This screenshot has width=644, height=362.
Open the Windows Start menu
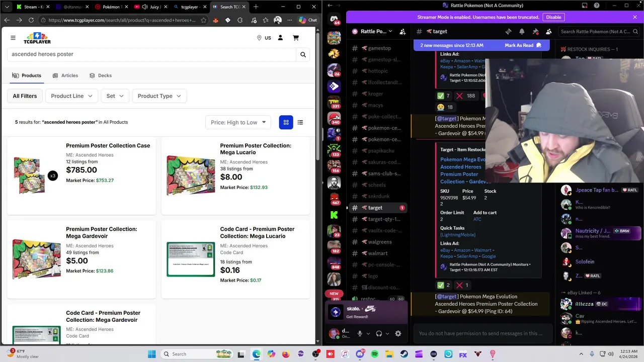click(x=151, y=354)
